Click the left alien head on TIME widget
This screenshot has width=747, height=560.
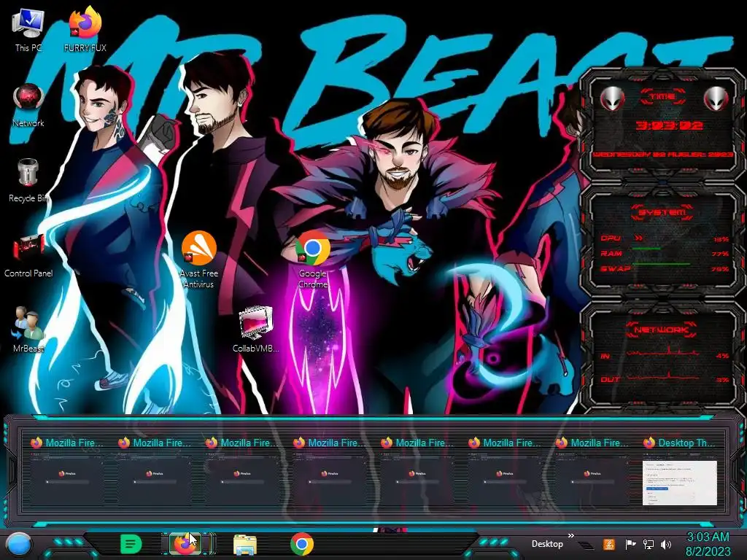point(612,98)
